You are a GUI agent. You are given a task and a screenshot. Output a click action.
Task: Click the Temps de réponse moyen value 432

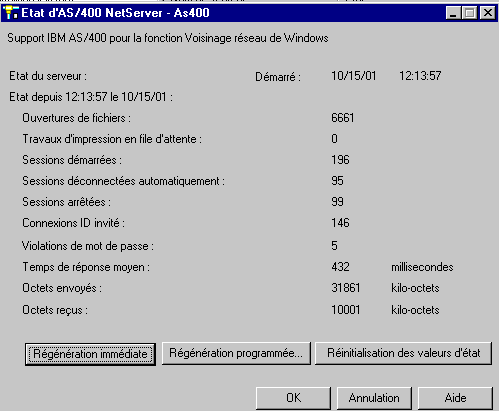[x=340, y=267]
